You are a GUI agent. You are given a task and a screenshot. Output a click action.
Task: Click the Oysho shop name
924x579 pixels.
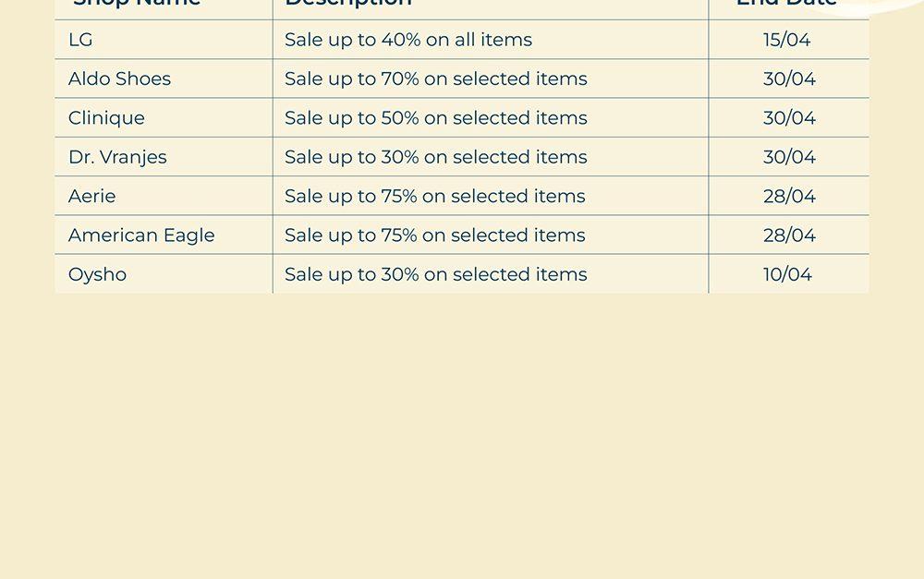[x=97, y=274]
